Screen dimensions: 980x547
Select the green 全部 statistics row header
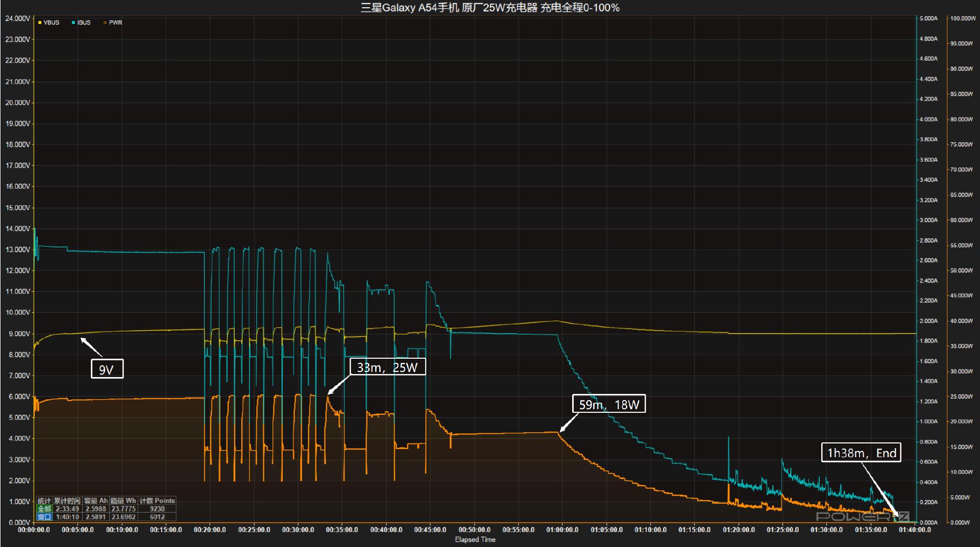coord(44,509)
